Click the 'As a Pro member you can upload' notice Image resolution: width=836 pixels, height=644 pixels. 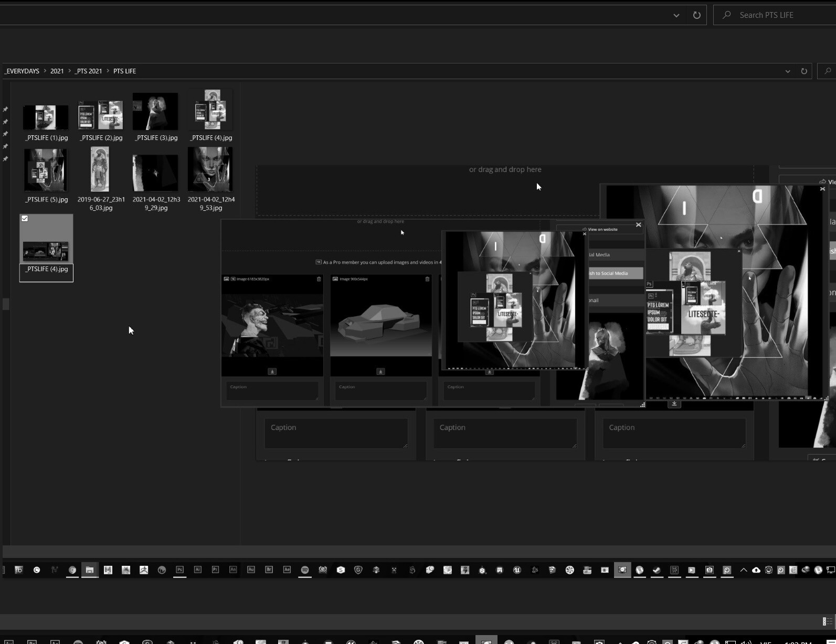(379, 262)
